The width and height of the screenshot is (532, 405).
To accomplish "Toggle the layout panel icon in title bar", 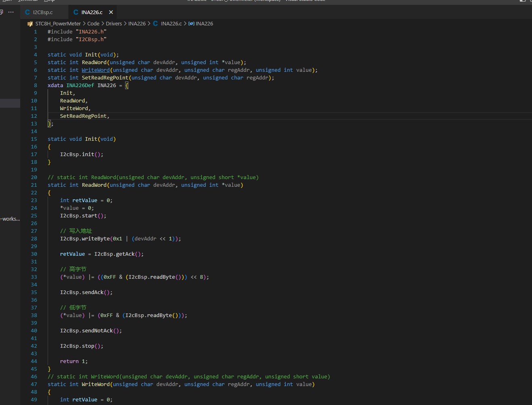I will (x=523, y=1).
